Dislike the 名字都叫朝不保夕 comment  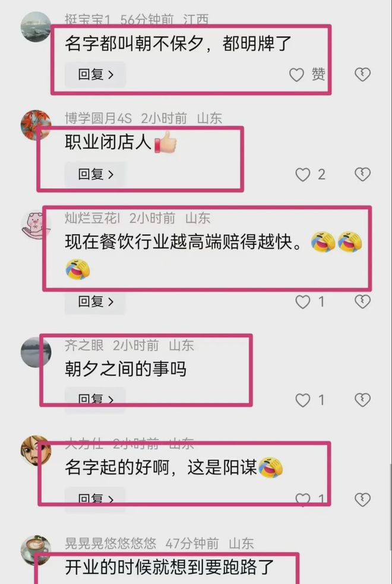[x=362, y=75]
